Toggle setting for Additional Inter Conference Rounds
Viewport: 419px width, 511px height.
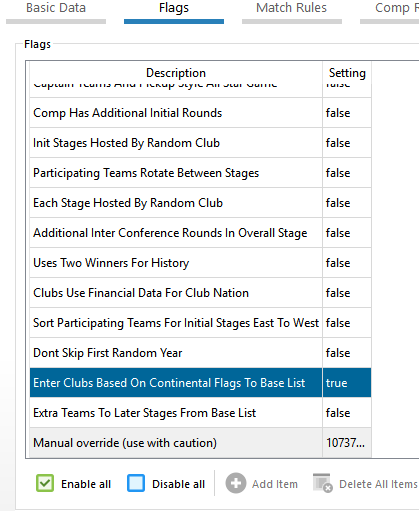click(347, 233)
